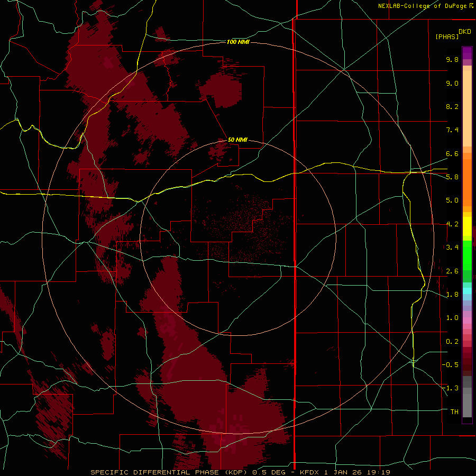Click the 5.0 scale value

pyautogui.click(x=452, y=200)
